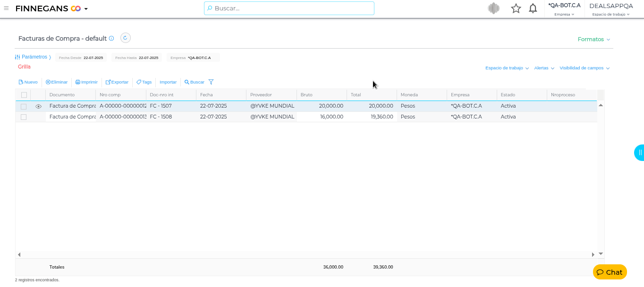Viewport: 644px width, 287px height.
Task: Open the Alertas dropdown
Action: (544, 68)
